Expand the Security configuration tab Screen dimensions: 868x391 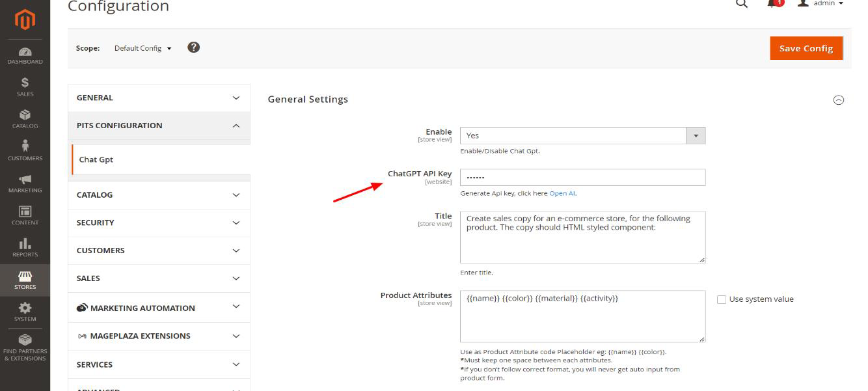click(x=159, y=222)
